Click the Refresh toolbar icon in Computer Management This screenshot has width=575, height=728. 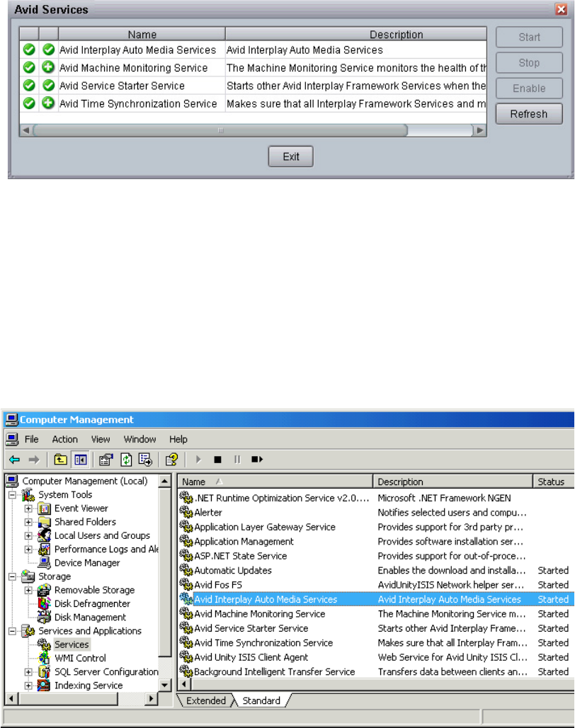(126, 460)
